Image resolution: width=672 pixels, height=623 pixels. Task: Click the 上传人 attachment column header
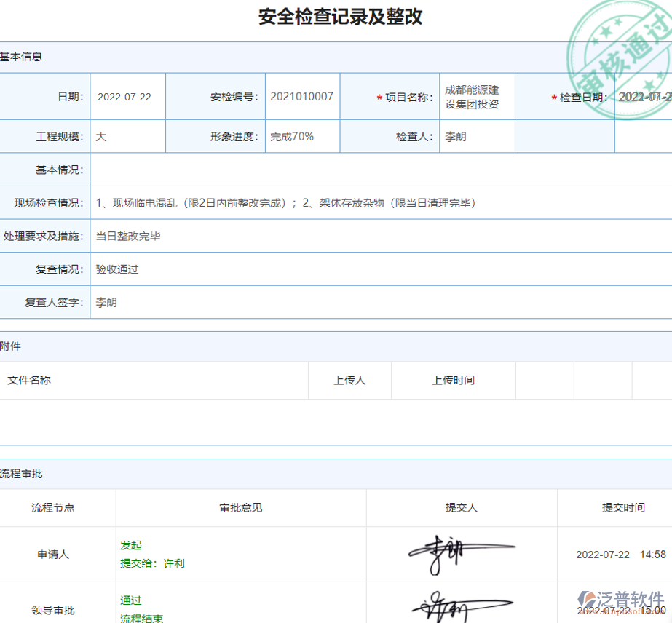349,380
